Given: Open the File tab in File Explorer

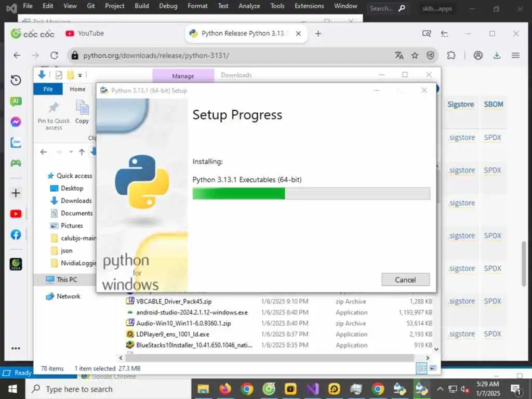Looking at the screenshot, I should [x=48, y=89].
